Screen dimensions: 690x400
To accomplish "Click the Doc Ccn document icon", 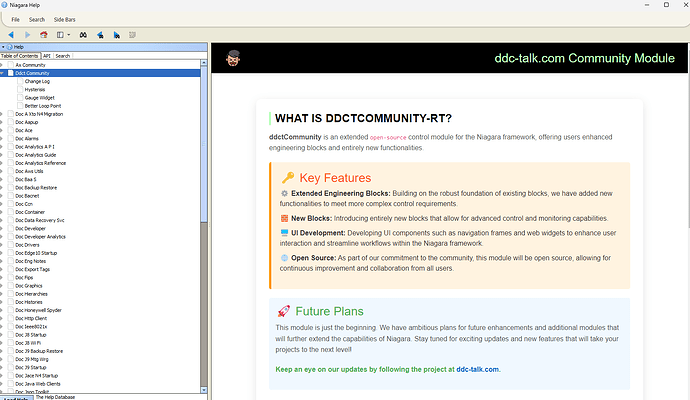I will 11,204.
